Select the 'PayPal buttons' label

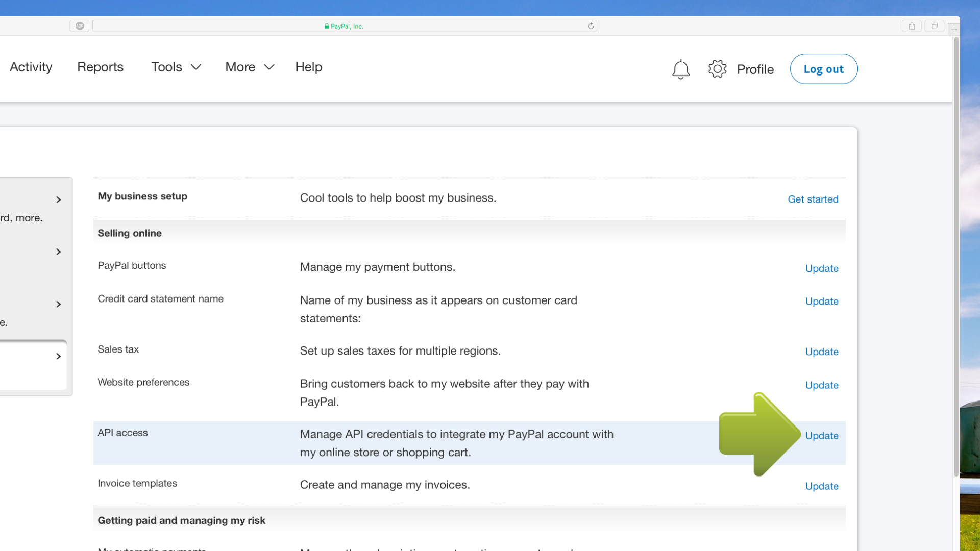[132, 265]
